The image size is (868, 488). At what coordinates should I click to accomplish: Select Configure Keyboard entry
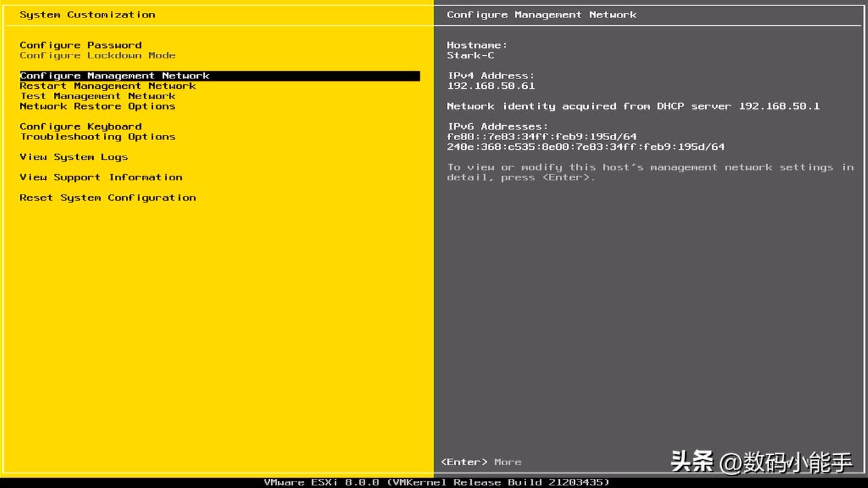[80, 126]
